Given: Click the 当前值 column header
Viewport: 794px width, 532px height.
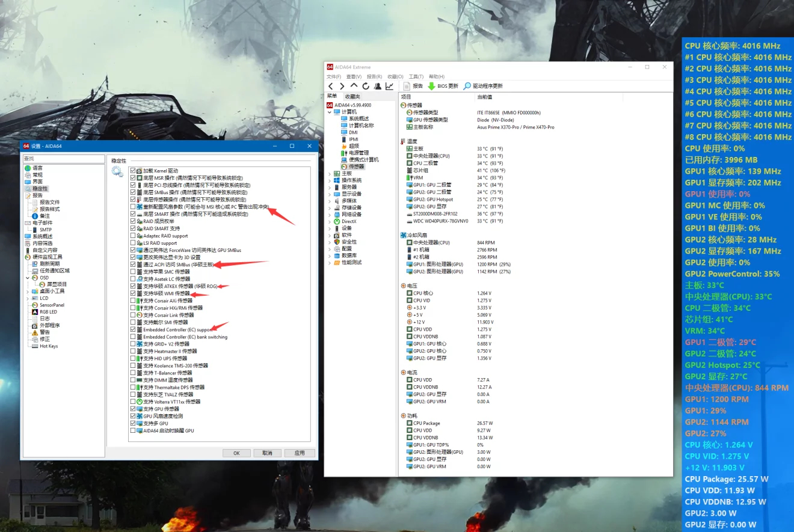Looking at the screenshot, I should tap(485, 97).
